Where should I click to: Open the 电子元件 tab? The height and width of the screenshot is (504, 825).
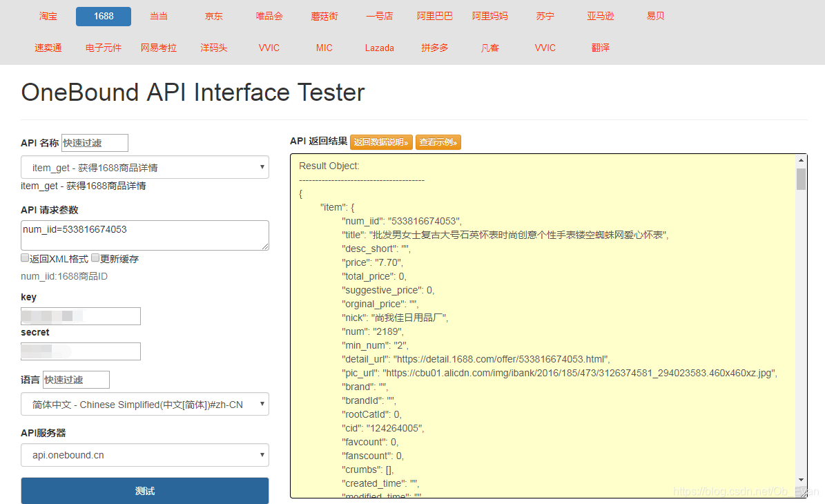[x=104, y=48]
